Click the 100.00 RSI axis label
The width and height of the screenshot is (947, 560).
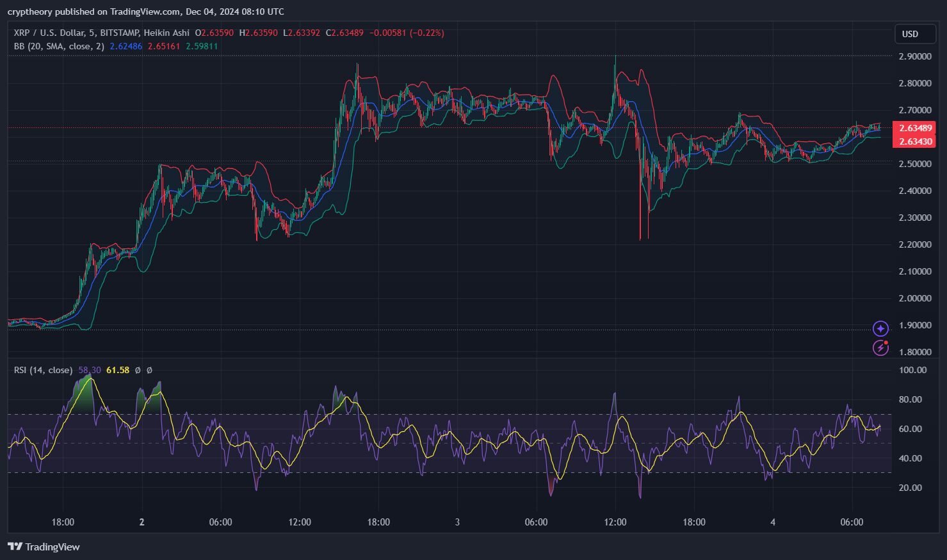[913, 370]
